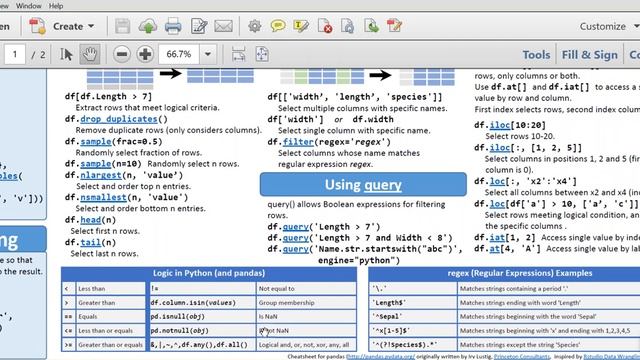
Task: Click query link in query('Length > 7')
Action: (296, 227)
